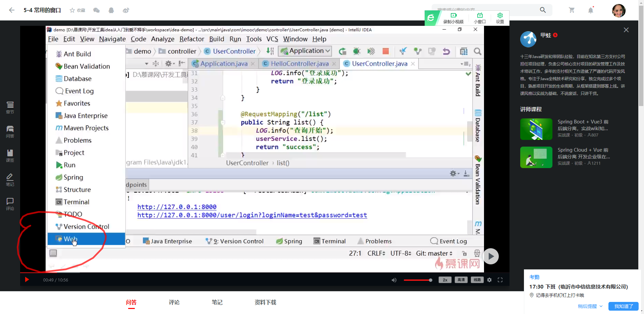Open the Terminal tool window button
Screen dimensions: 644x314
coord(329,241)
